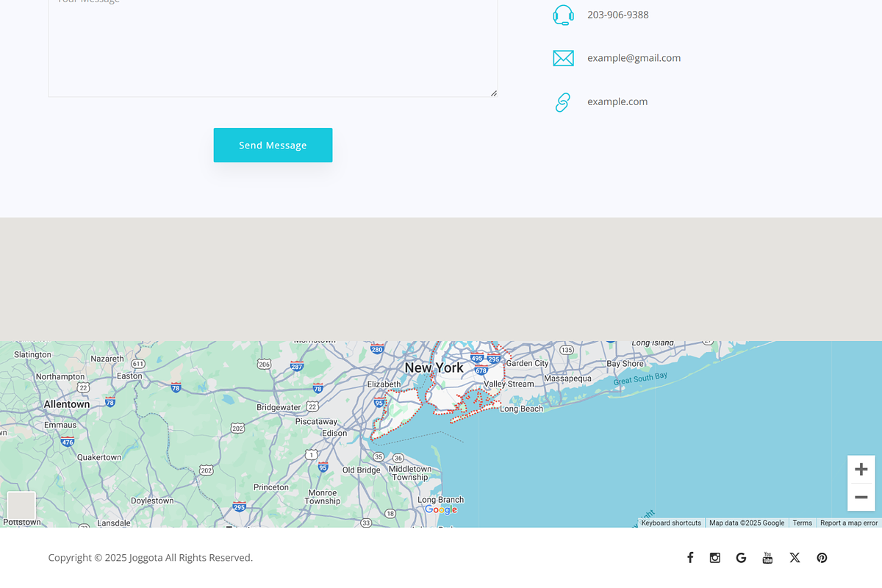Zoom out on the map
The width and height of the screenshot is (882, 588).
coord(861,497)
